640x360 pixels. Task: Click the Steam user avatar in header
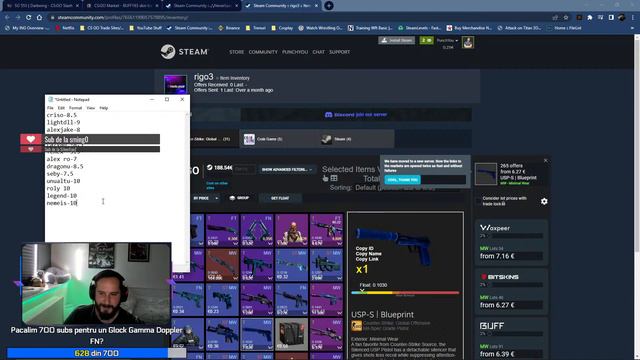pos(468,42)
